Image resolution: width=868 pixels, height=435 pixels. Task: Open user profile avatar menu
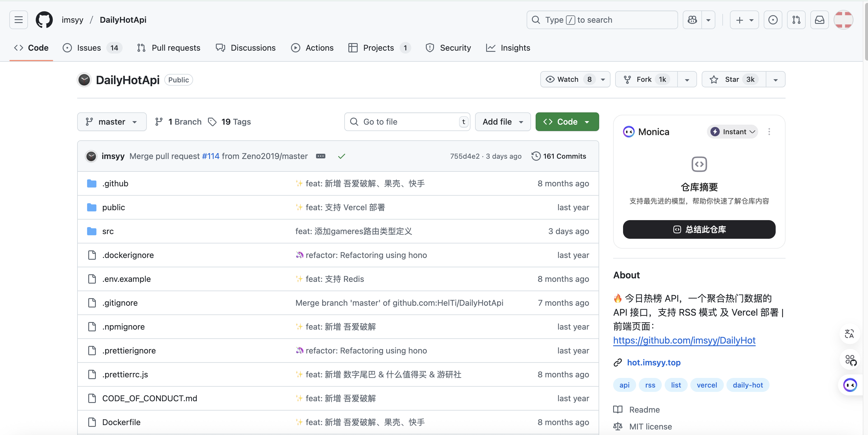844,20
